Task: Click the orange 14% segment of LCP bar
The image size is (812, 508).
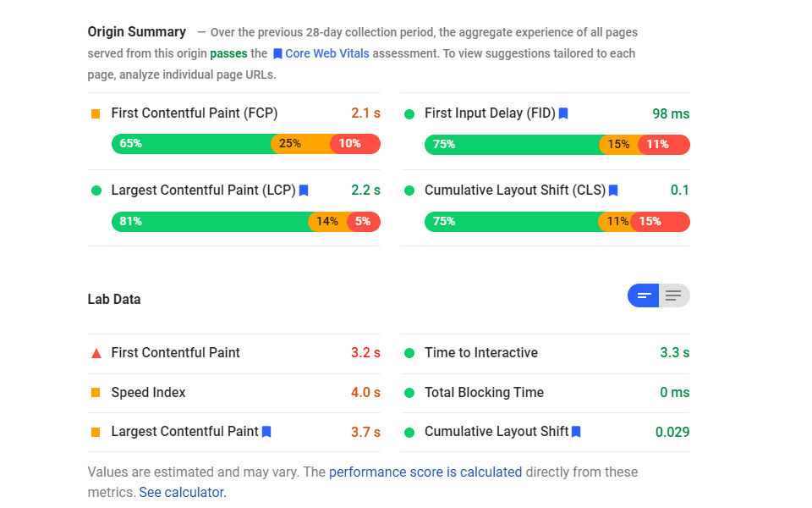Action: point(327,222)
